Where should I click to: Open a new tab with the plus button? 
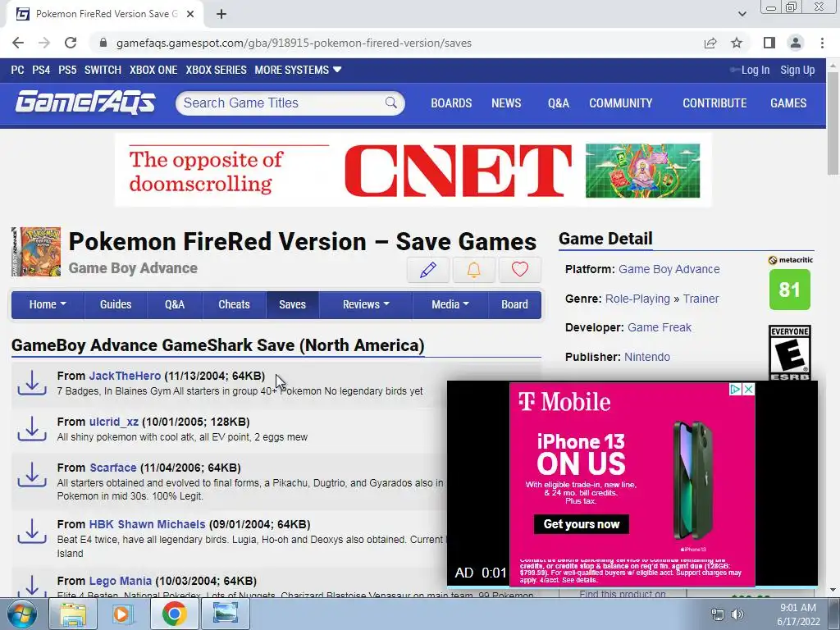(221, 14)
